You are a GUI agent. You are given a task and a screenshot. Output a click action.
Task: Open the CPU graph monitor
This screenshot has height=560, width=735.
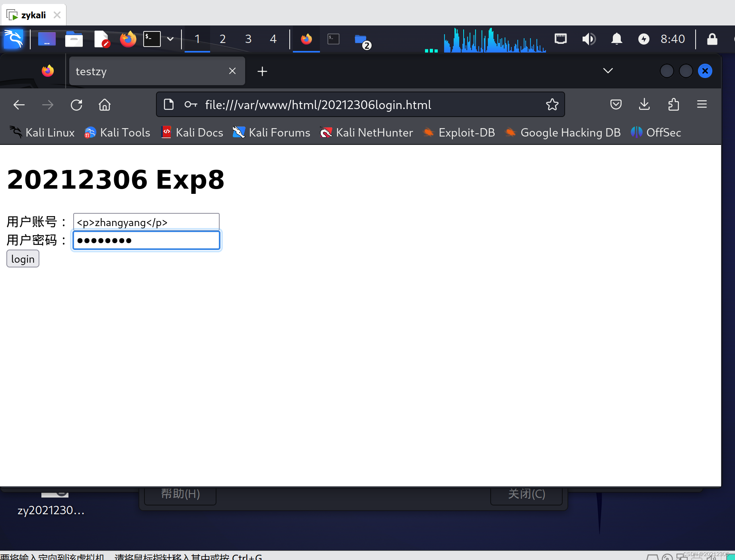[x=495, y=40]
